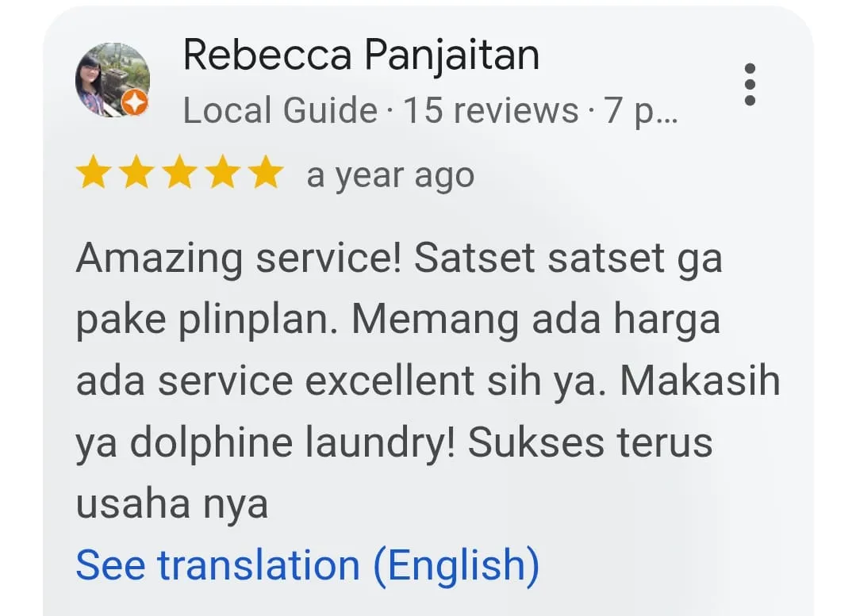Image resolution: width=856 pixels, height=616 pixels.
Task: Click the word 'excellent' in review
Action: [390, 381]
